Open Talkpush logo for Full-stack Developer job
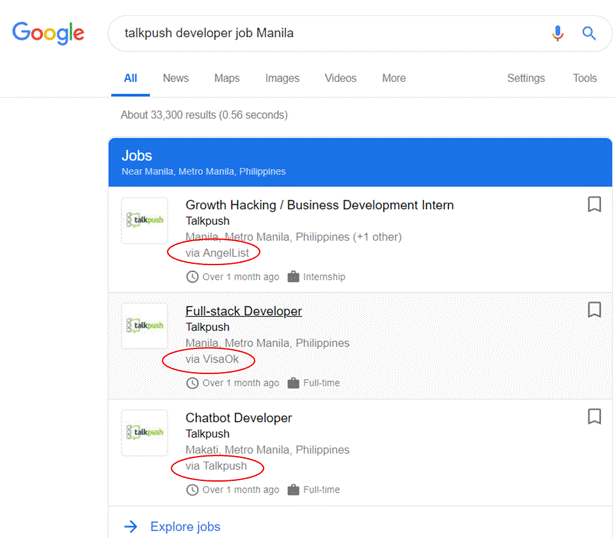 click(145, 326)
